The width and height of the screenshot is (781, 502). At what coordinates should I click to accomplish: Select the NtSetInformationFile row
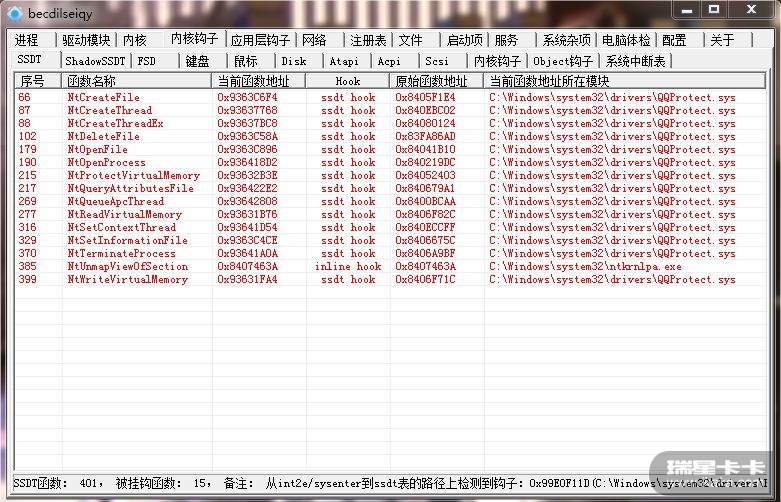390,240
